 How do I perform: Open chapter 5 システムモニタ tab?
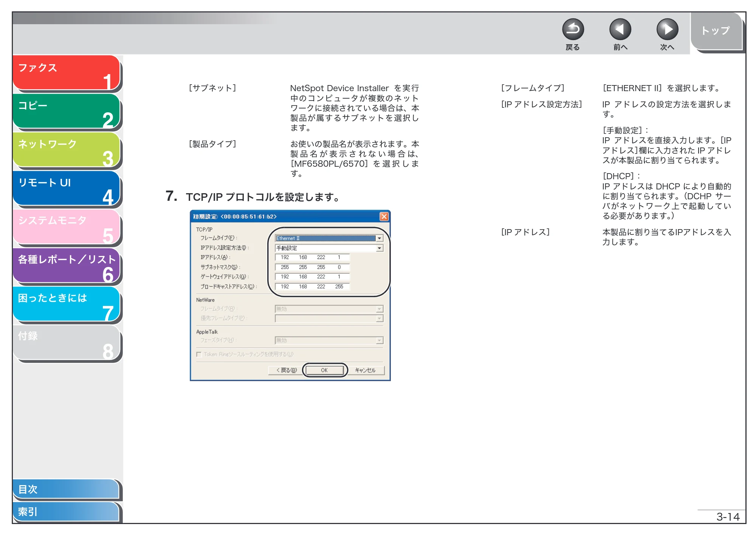66,226
